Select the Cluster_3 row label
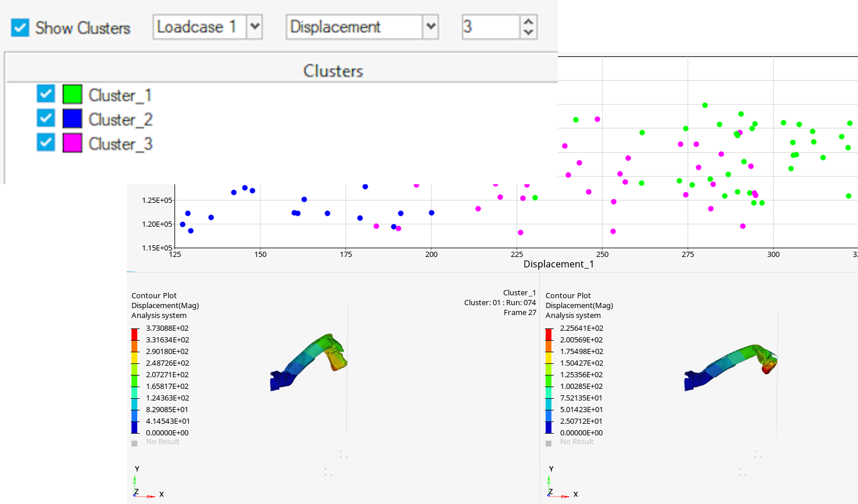This screenshot has height=504, width=858. 120,144
